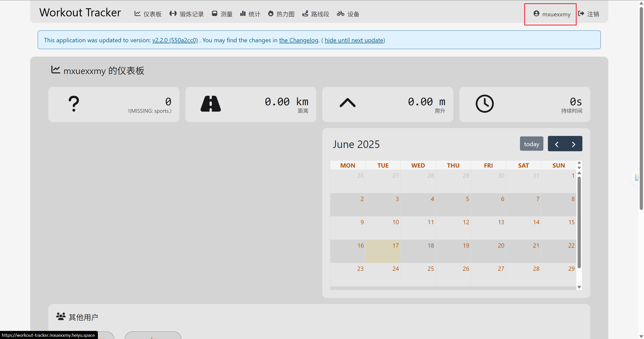This screenshot has width=644, height=339.
Task: Click the calendar today button
Action: click(x=532, y=144)
